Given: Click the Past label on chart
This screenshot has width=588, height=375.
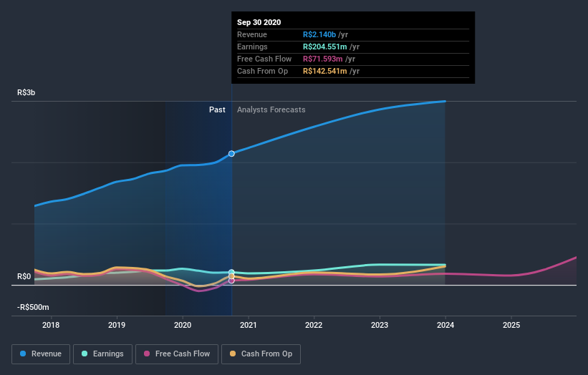Looking at the screenshot, I should [217, 109].
